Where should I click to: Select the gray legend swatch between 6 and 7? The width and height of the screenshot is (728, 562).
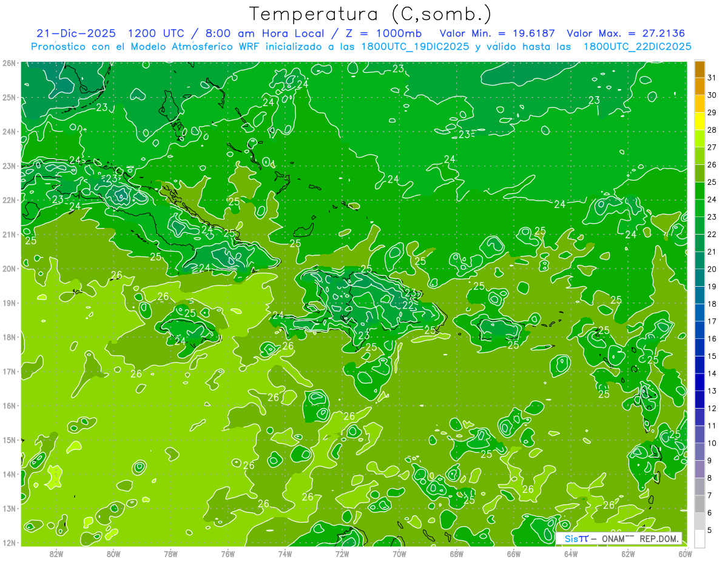pos(699,504)
